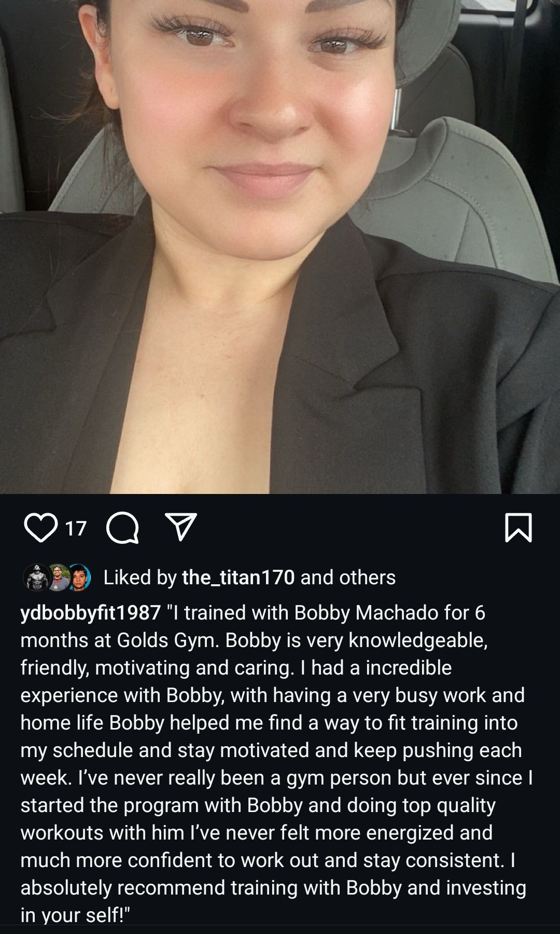Tap the caption's last line 'in your self!'
The height and width of the screenshot is (934, 560).
[75, 915]
